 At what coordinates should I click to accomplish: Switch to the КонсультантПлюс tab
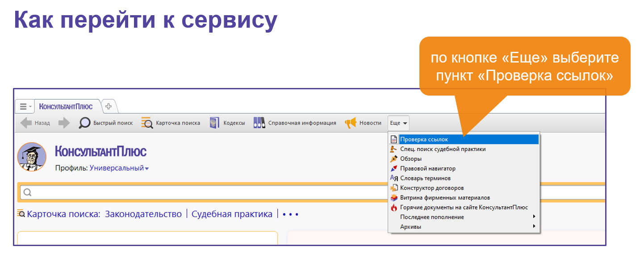click(x=66, y=107)
